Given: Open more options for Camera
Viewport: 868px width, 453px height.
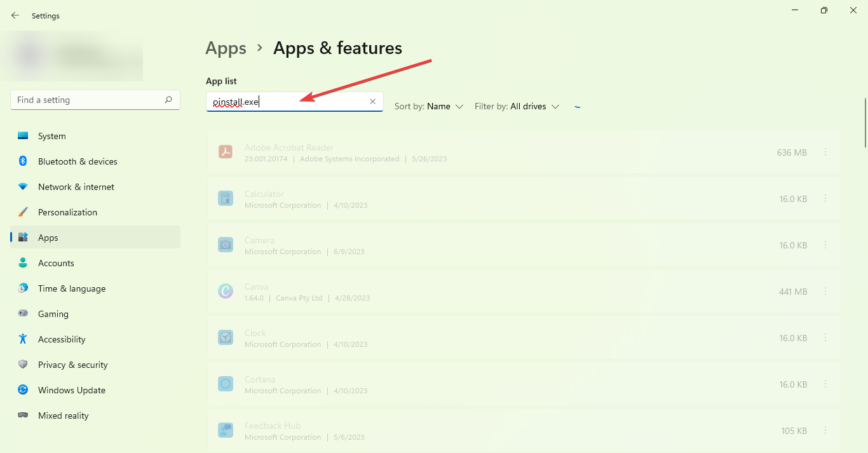Looking at the screenshot, I should [x=825, y=245].
